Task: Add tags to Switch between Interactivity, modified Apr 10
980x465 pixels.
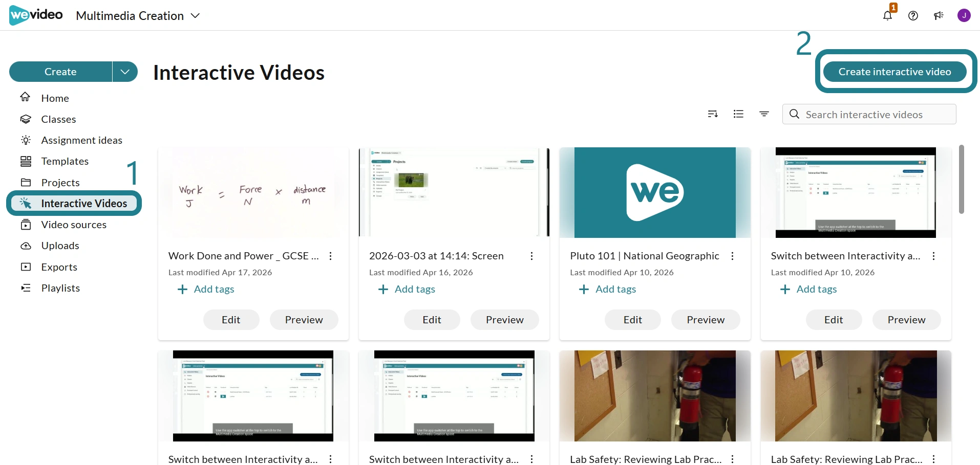Action: click(808, 289)
